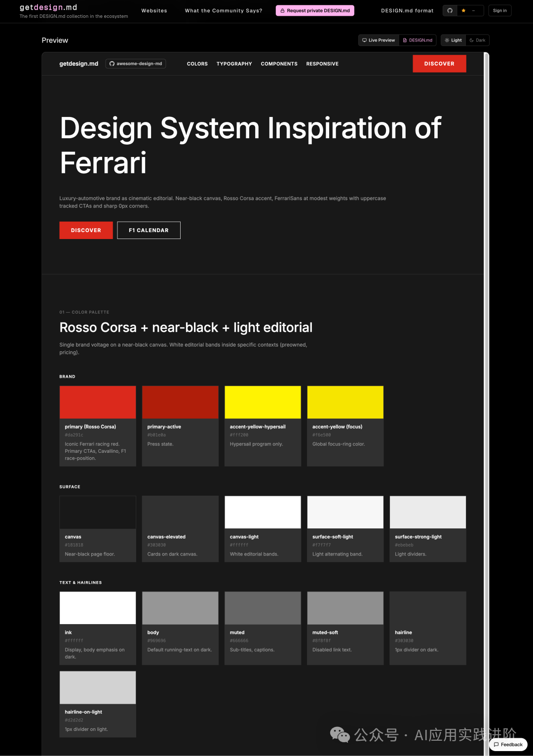Open the DESIGN.md format link

tap(407, 10)
